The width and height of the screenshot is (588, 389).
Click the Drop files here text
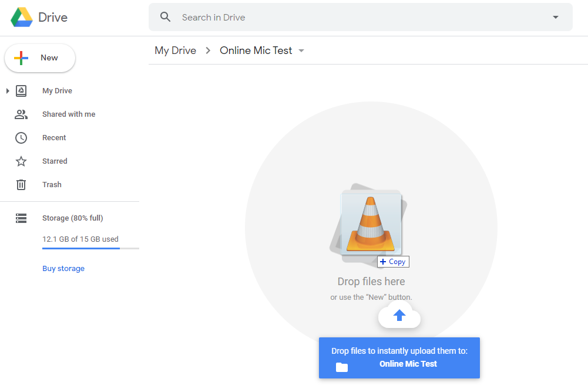371,281
